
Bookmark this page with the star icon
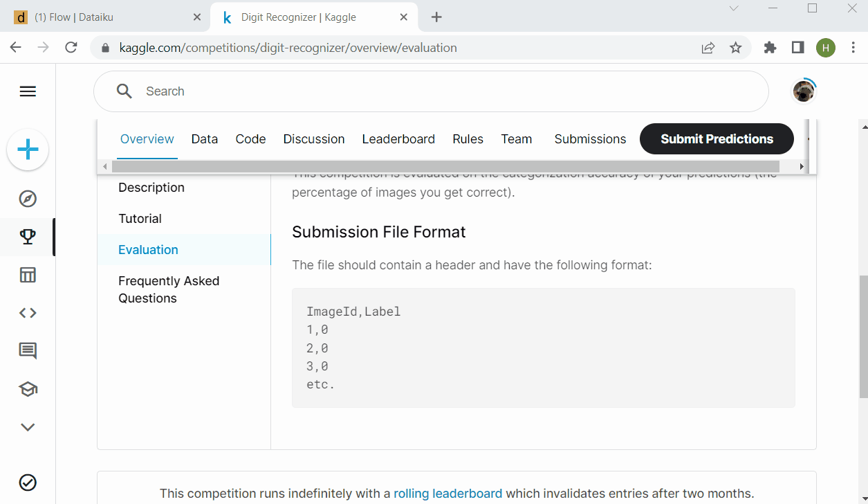735,48
